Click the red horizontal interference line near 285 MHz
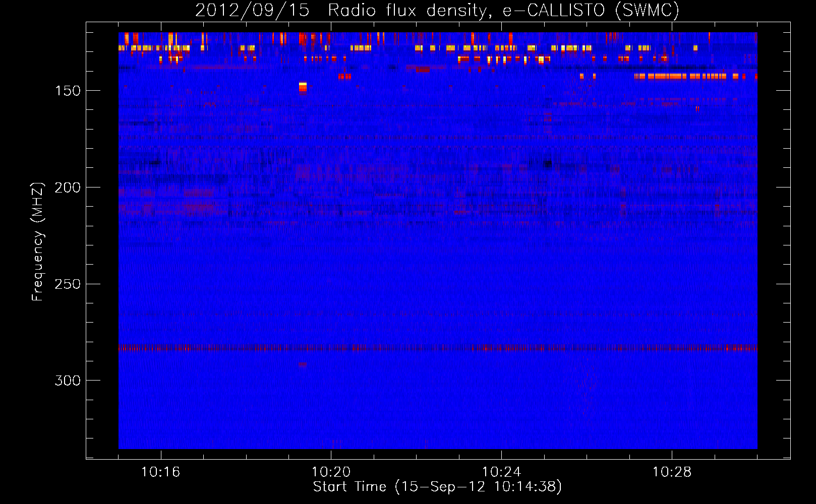Image resolution: width=816 pixels, height=504 pixels. click(438, 348)
